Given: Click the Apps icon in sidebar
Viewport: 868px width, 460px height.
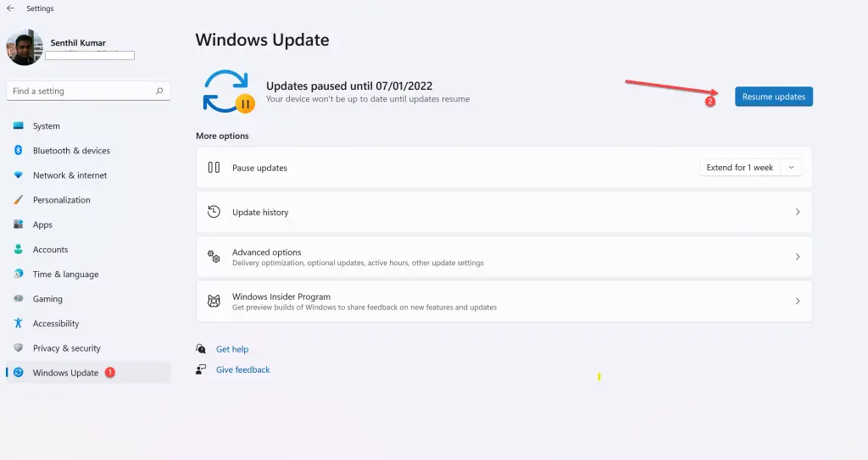Looking at the screenshot, I should [x=19, y=224].
